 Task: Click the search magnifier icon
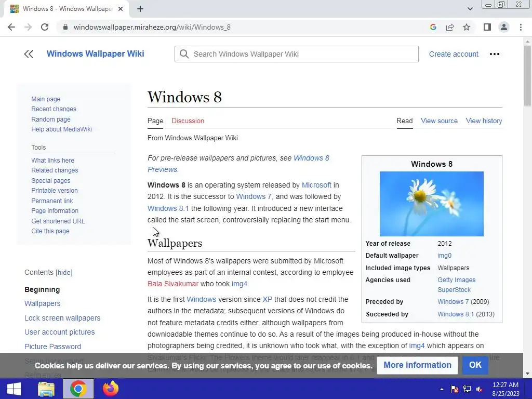[184, 54]
